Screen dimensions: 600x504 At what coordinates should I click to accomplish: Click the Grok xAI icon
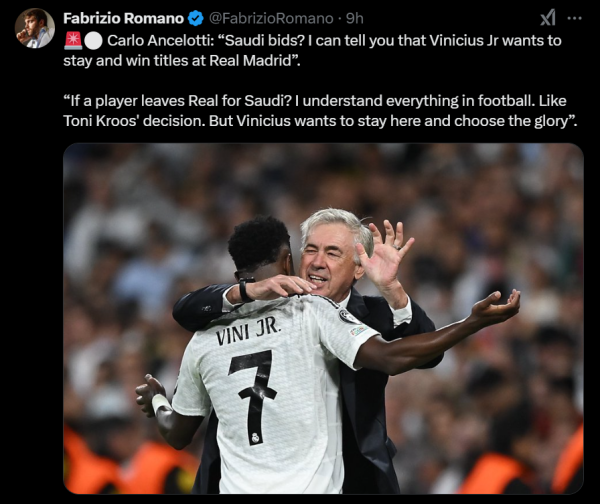tap(548, 18)
